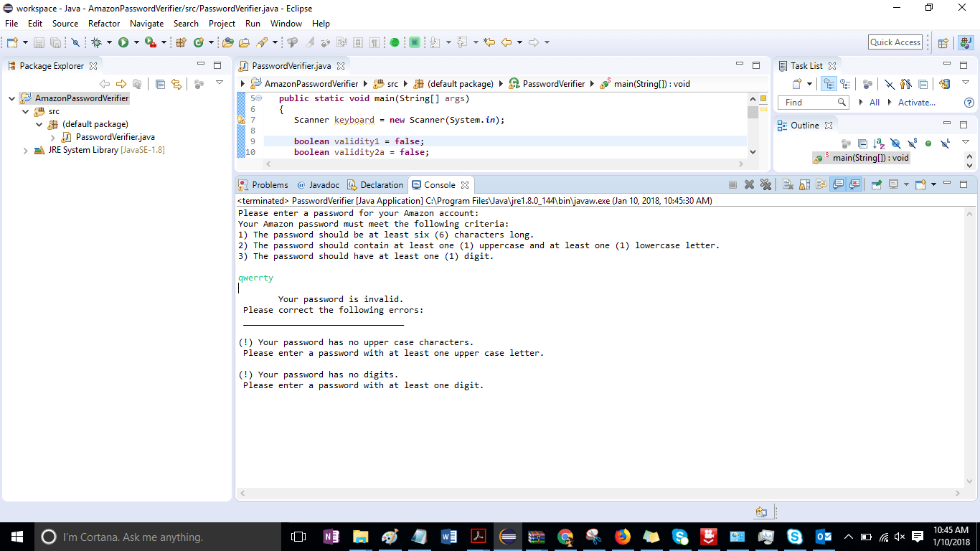
Task: Clear the Console output
Action: tap(788, 184)
